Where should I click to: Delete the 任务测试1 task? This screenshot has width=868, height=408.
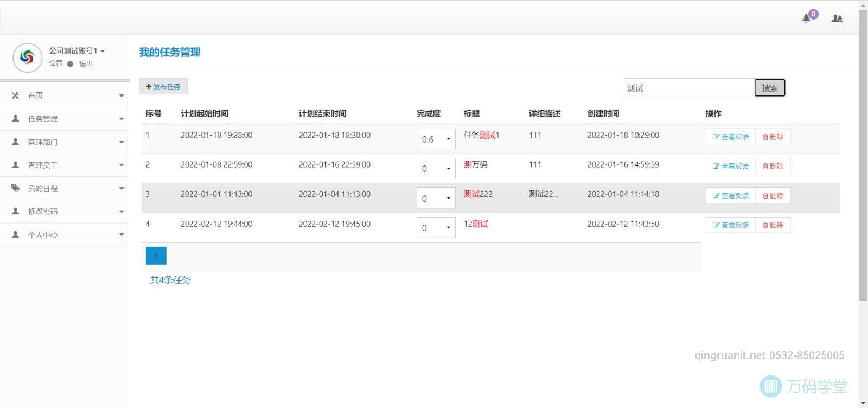click(773, 137)
